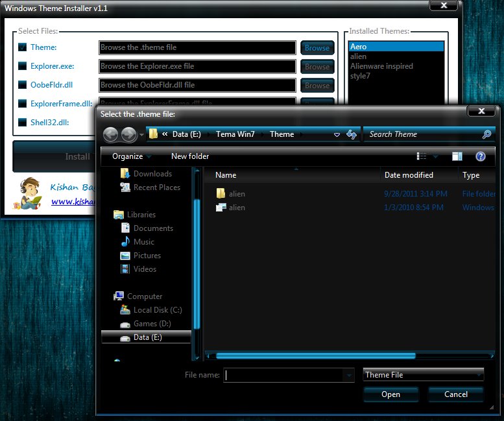The height and width of the screenshot is (421, 504).
Task: Click the Cancel button
Action: (x=456, y=394)
